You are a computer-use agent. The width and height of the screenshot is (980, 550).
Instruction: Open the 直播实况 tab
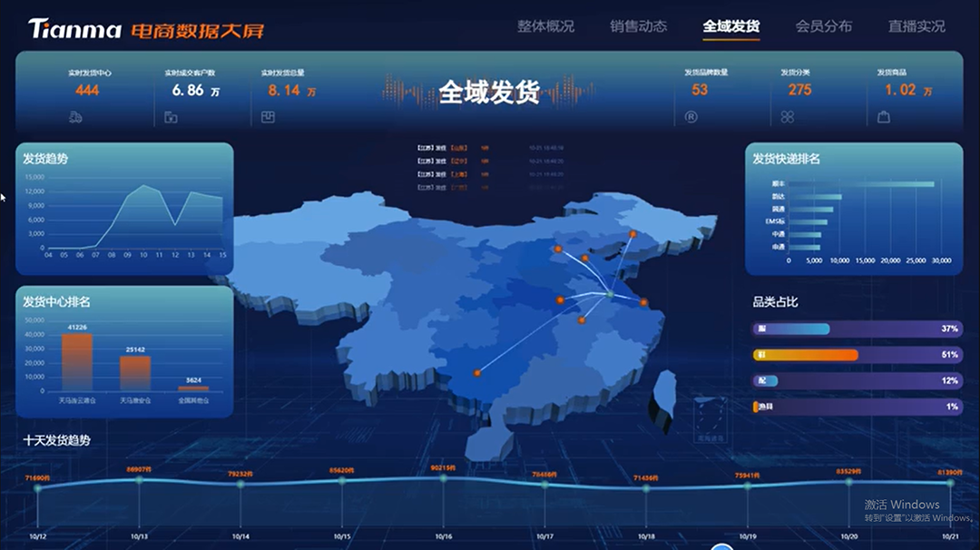point(916,26)
